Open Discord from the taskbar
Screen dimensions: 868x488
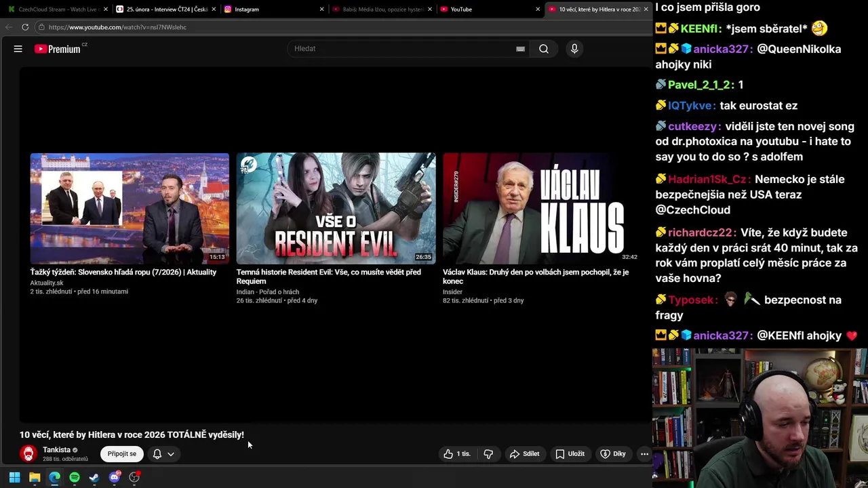pos(115,478)
